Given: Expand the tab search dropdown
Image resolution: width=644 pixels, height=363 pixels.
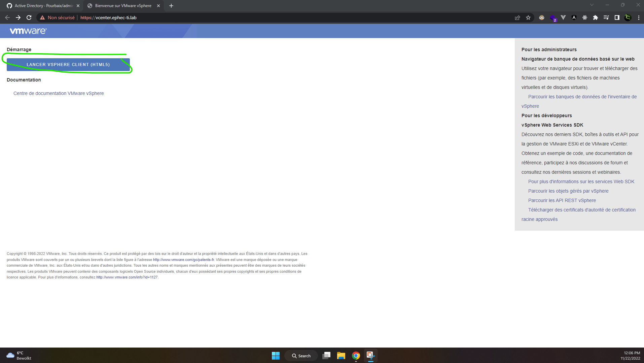Looking at the screenshot, I should tap(592, 5).
